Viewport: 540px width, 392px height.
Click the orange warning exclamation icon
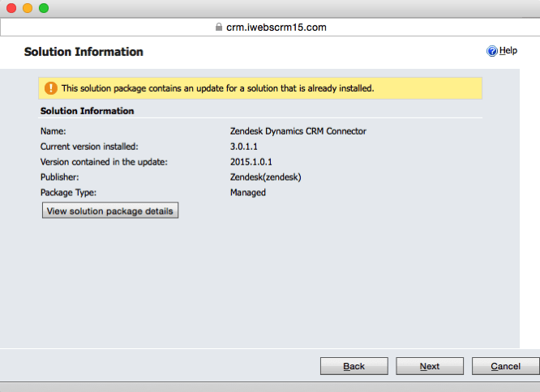51,88
